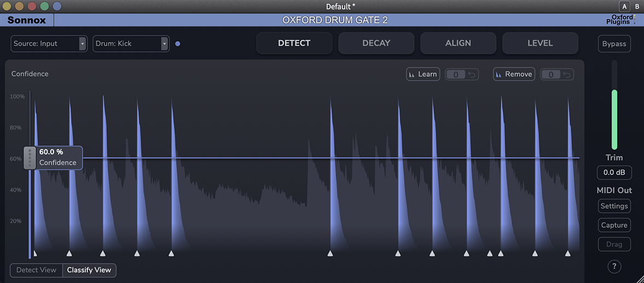This screenshot has height=283, width=644.
Task: Click the window resize grip corner
Action: pos(639,278)
